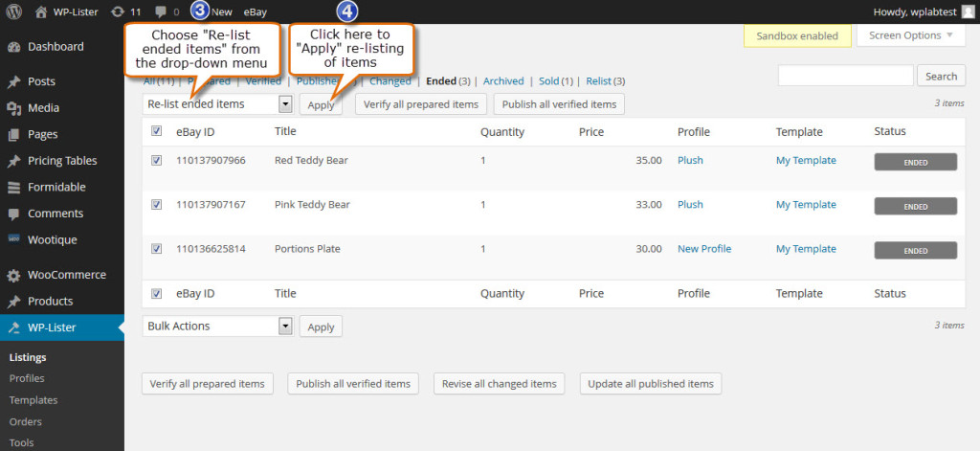Click the Posts pin icon
Viewport: 980px width, 451px height.
click(13, 82)
